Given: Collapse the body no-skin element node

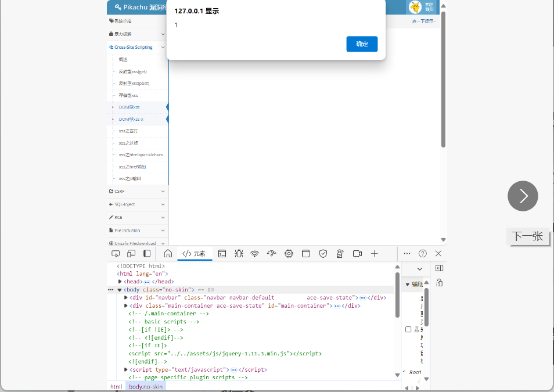Looking at the screenshot, I should tap(120, 290).
